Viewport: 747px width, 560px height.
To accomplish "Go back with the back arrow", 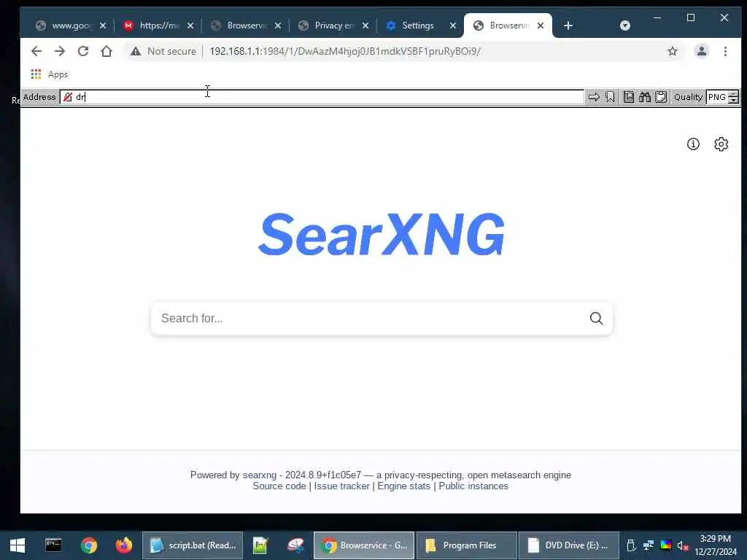I will (36, 51).
